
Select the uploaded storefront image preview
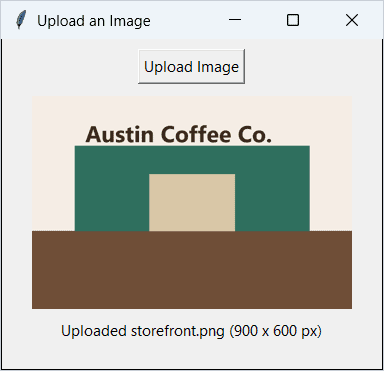(192, 203)
